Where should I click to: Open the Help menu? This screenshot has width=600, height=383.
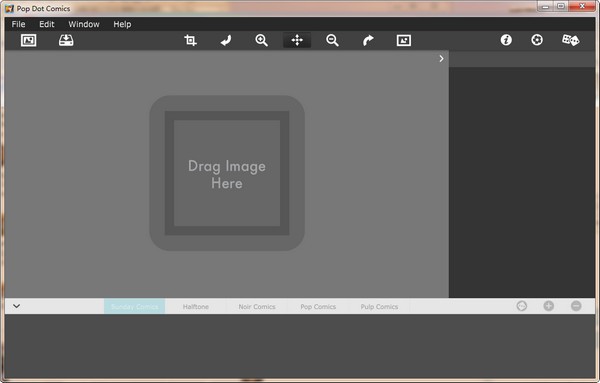coord(122,24)
